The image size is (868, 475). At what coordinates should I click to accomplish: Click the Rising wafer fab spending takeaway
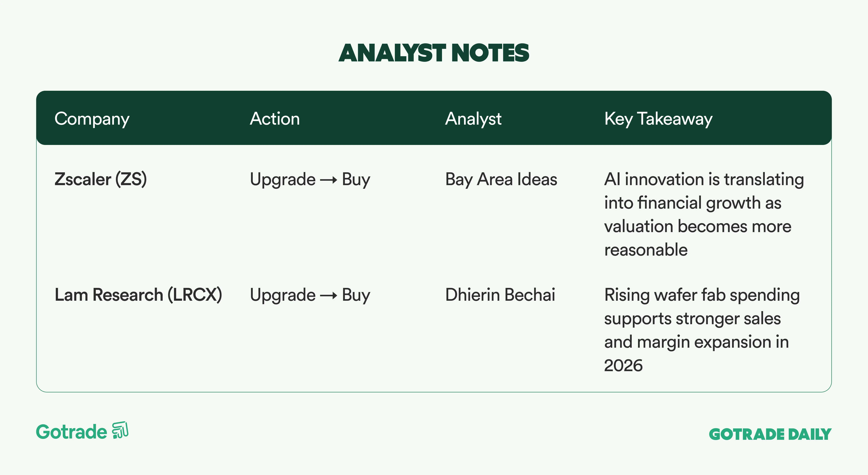coord(701,330)
